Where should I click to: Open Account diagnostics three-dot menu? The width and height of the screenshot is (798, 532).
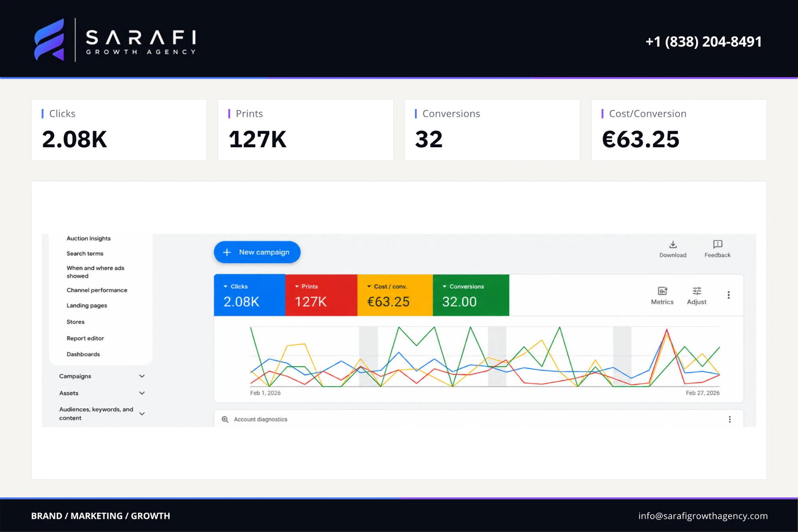(730, 419)
